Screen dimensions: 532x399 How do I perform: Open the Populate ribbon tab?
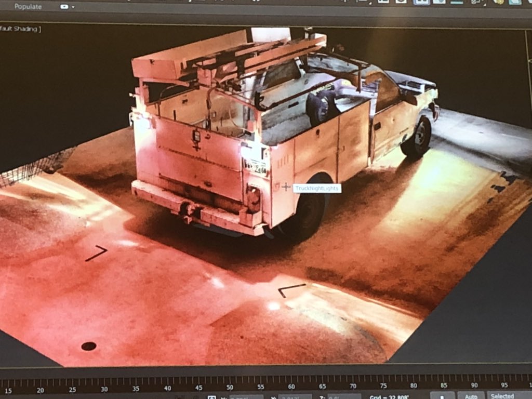pyautogui.click(x=28, y=7)
